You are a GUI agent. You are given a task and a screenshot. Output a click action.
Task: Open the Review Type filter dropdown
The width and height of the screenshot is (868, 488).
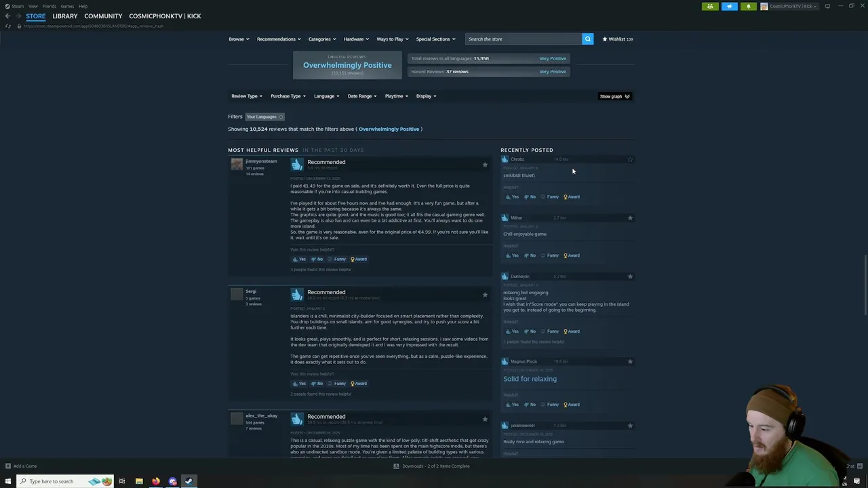pyautogui.click(x=247, y=96)
